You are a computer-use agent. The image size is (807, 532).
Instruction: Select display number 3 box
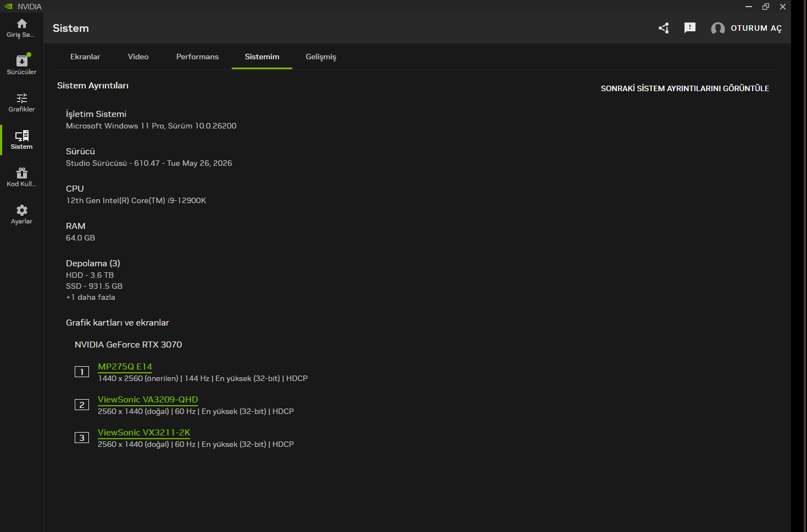coord(82,438)
